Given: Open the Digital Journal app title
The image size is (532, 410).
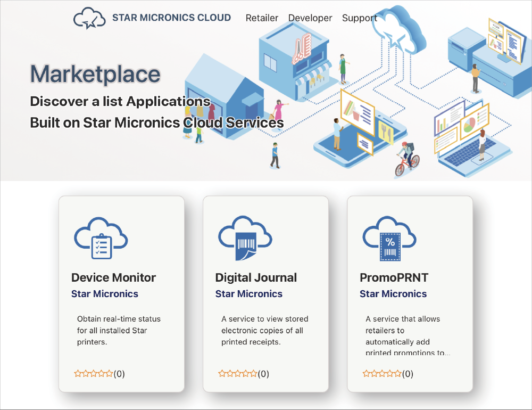Looking at the screenshot, I should pyautogui.click(x=256, y=277).
